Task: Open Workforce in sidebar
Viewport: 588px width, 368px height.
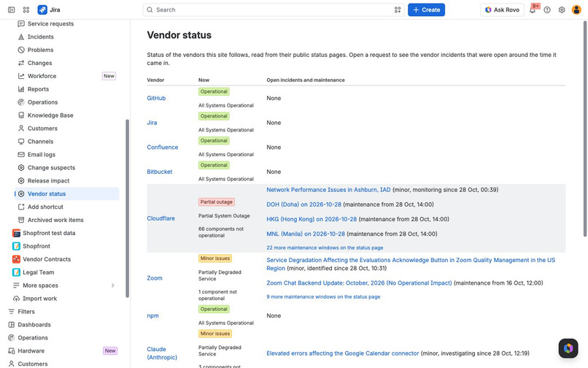Action: point(66,76)
